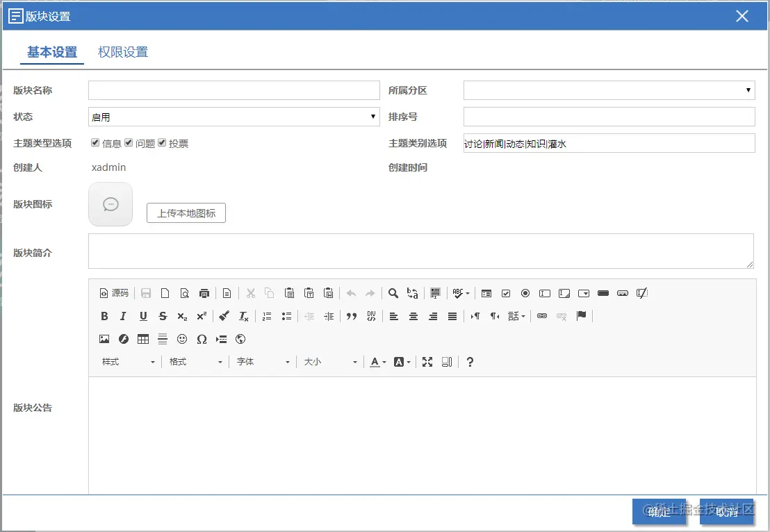
Task: Click the Remove Format icon
Action: pyautogui.click(x=243, y=316)
